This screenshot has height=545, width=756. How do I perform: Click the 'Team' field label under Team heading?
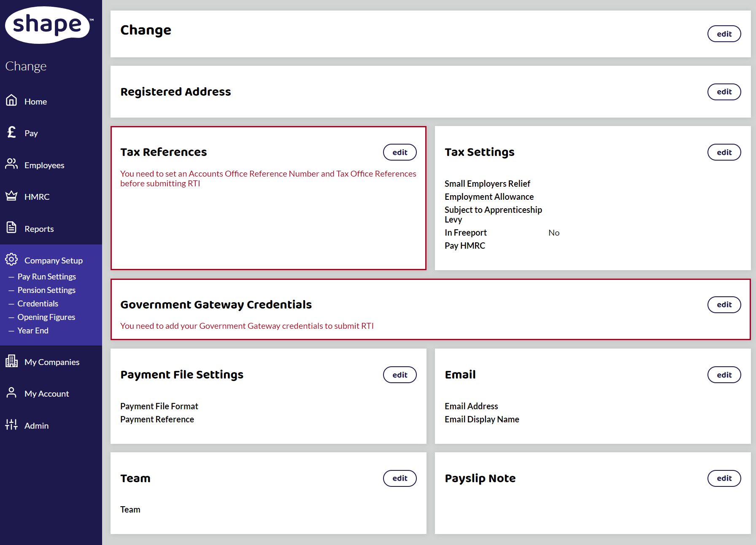point(130,510)
